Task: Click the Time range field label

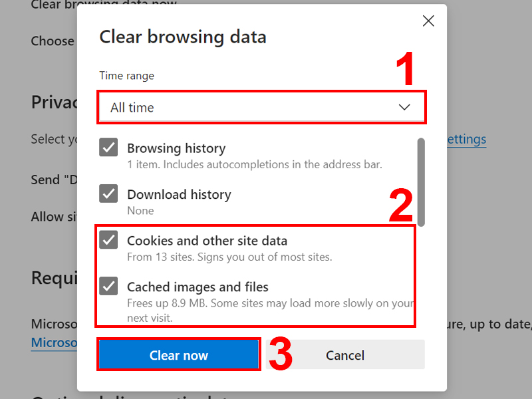Action: coord(126,76)
